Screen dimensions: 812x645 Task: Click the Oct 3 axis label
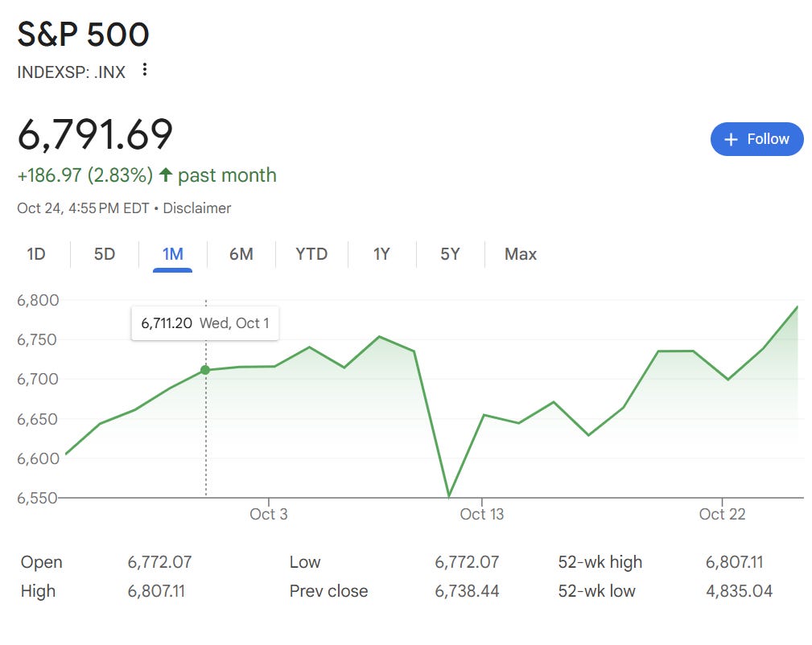tap(268, 514)
